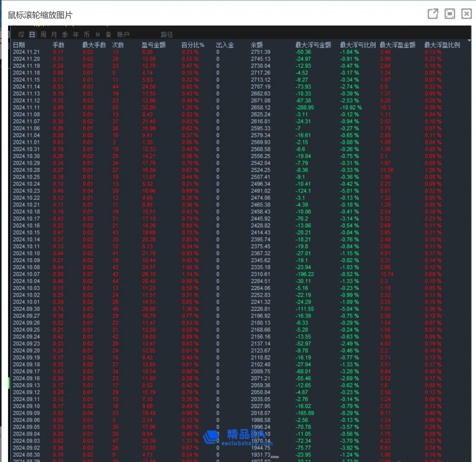Switch to the 年 yearly tab
The image size is (476, 462).
tap(76, 34)
